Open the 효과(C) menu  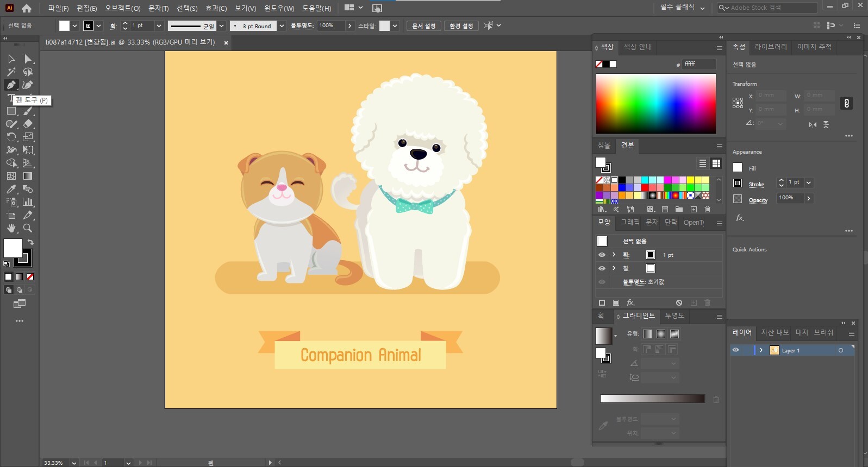point(216,8)
